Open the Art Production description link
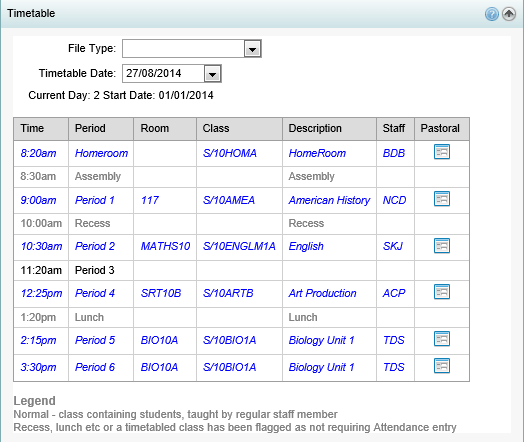This screenshot has height=442, width=524. point(322,293)
